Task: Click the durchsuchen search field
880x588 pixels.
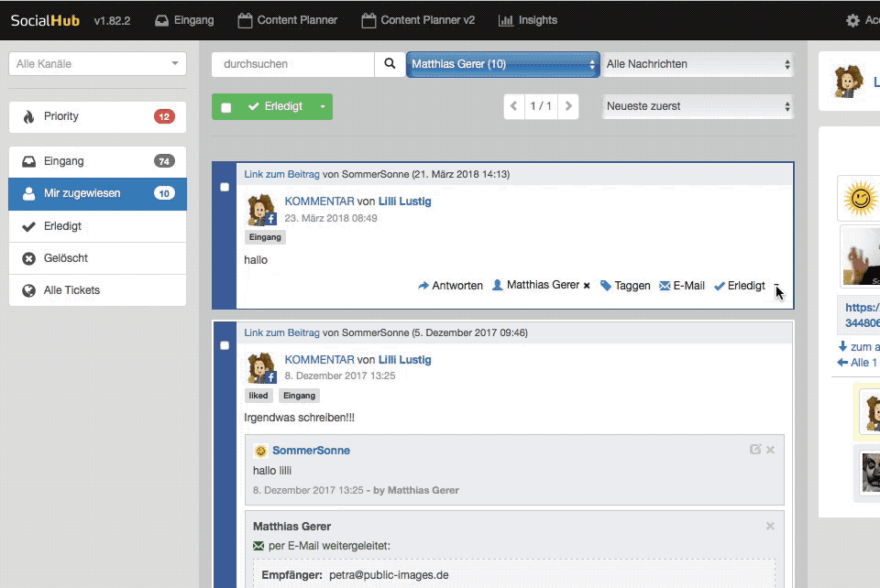Action: pos(292,64)
